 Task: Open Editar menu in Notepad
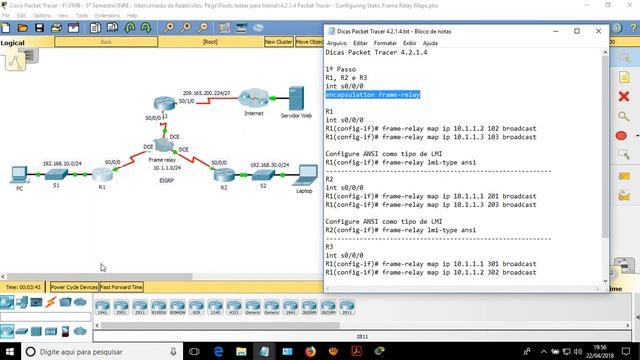point(360,43)
